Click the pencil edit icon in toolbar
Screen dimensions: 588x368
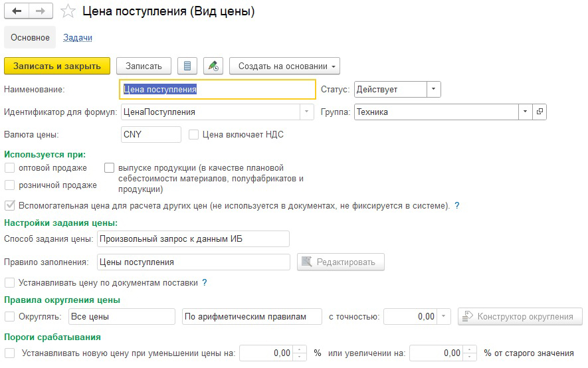click(x=213, y=66)
